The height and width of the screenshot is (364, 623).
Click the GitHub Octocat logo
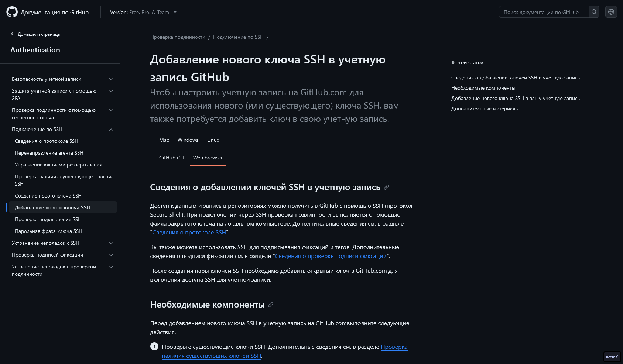point(12,12)
